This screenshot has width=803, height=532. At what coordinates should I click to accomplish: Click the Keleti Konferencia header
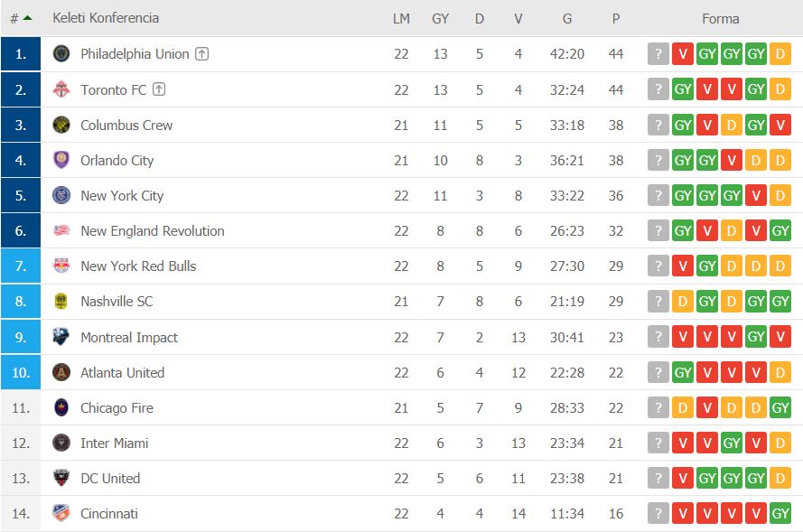pyautogui.click(x=106, y=18)
